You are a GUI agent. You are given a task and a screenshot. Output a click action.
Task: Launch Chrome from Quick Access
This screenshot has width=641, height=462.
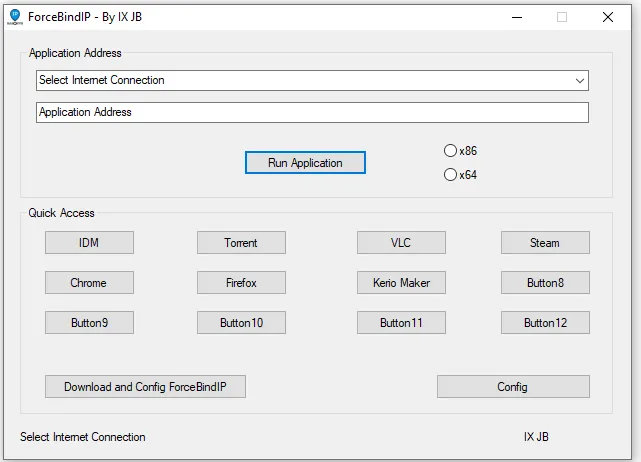coord(89,283)
